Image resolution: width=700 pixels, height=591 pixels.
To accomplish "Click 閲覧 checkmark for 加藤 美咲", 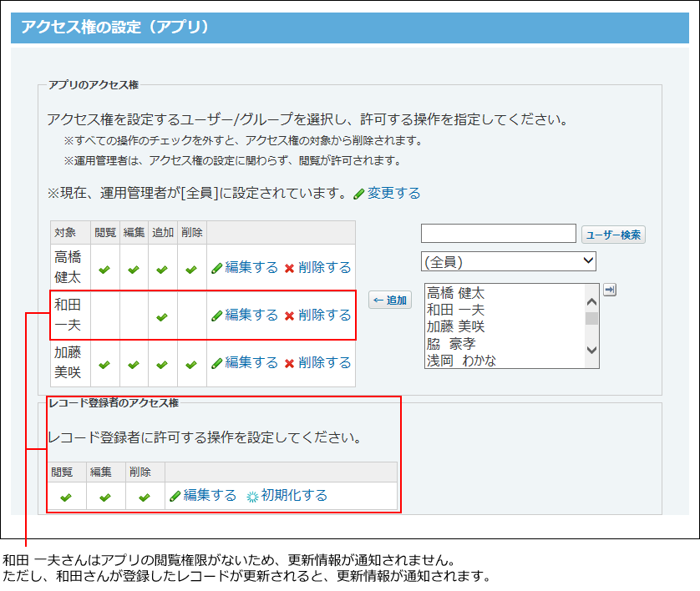I will click(104, 365).
